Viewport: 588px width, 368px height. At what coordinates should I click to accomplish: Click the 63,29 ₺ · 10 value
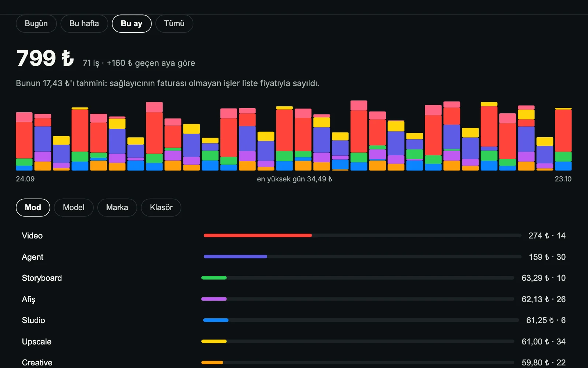(x=544, y=278)
